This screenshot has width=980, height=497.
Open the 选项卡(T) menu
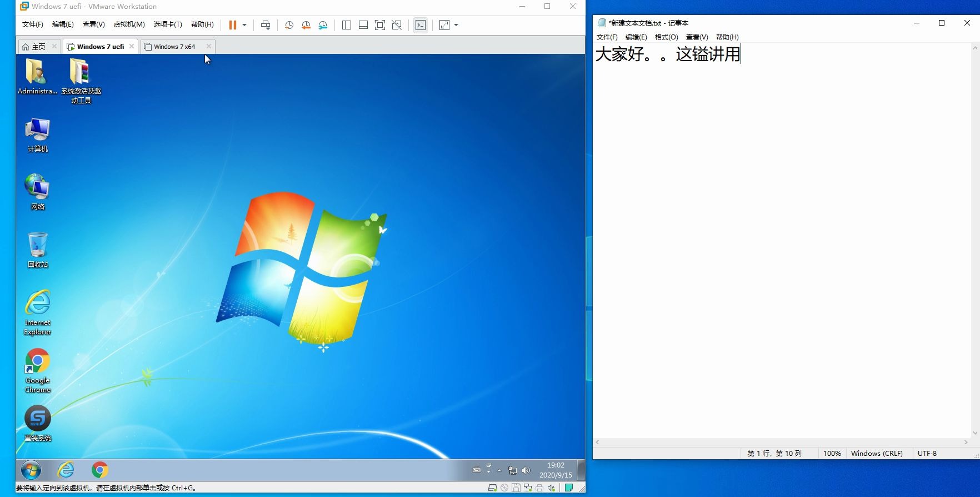point(168,24)
